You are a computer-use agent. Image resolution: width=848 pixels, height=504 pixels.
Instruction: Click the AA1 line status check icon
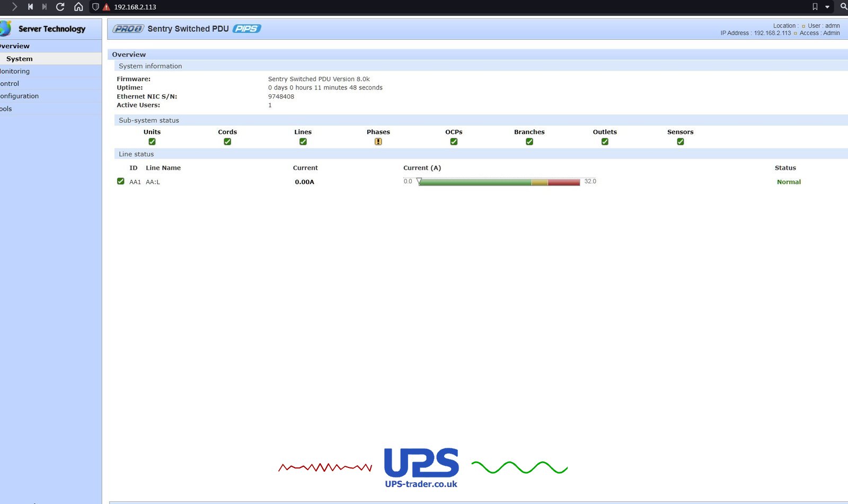121,181
